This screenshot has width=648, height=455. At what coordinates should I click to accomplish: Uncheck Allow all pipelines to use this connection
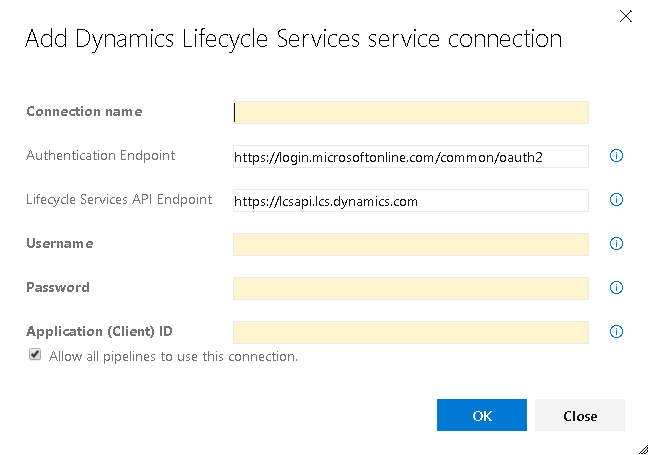[x=35, y=355]
